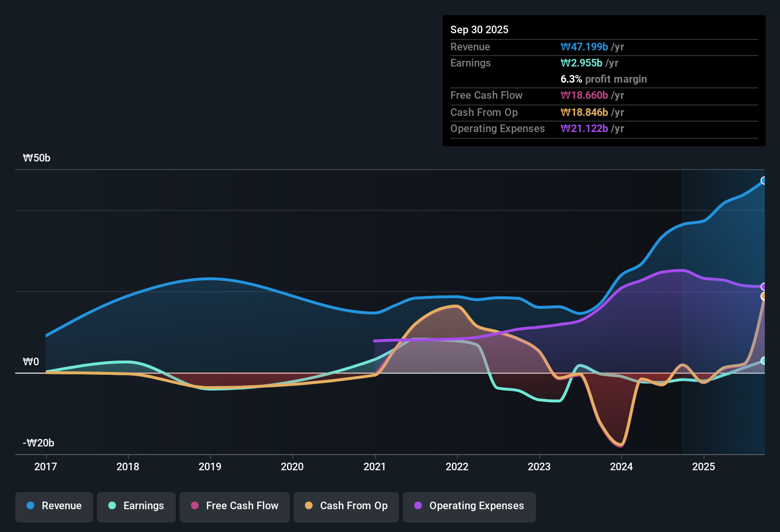Toggle the Revenue series visibility
Screen dimensions: 780x532
(54, 506)
